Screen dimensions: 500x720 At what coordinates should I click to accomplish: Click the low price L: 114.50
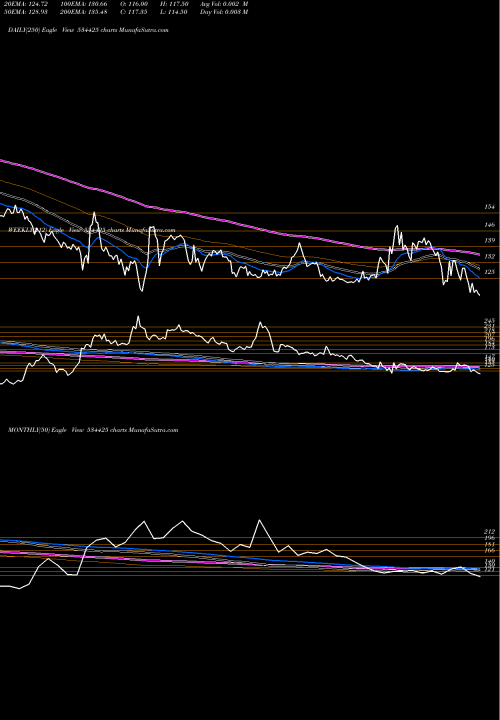pyautogui.click(x=174, y=12)
